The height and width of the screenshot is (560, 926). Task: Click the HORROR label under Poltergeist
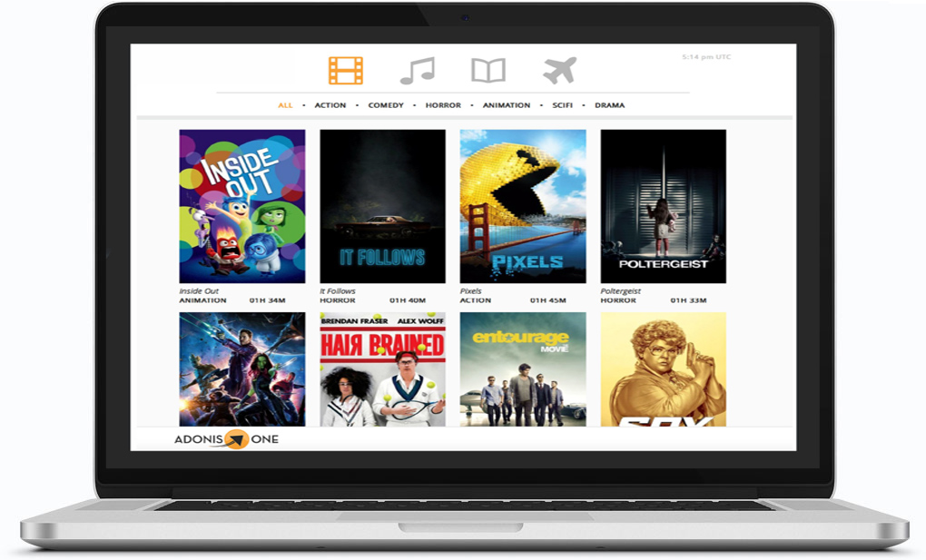[x=618, y=300]
